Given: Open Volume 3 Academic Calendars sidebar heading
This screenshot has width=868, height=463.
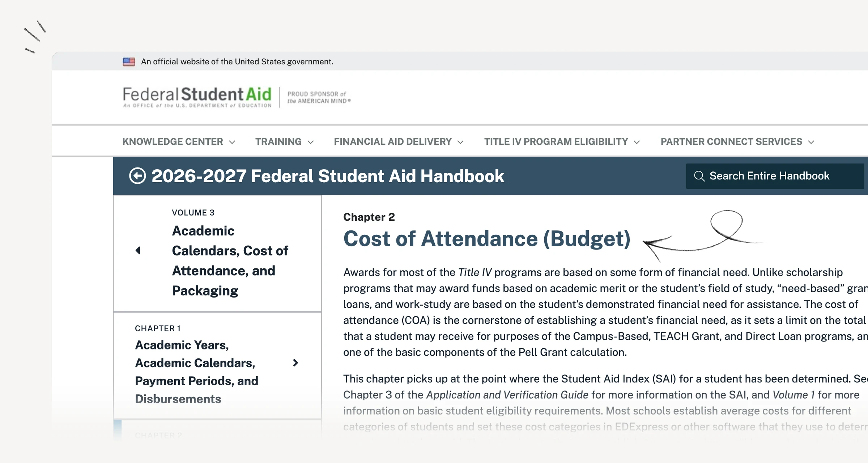Looking at the screenshot, I should coord(230,260).
